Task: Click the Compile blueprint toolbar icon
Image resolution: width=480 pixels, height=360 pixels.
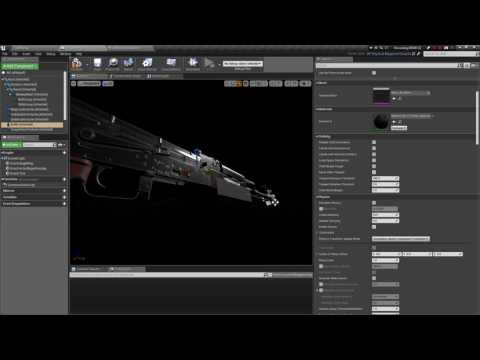Action: pos(77,63)
